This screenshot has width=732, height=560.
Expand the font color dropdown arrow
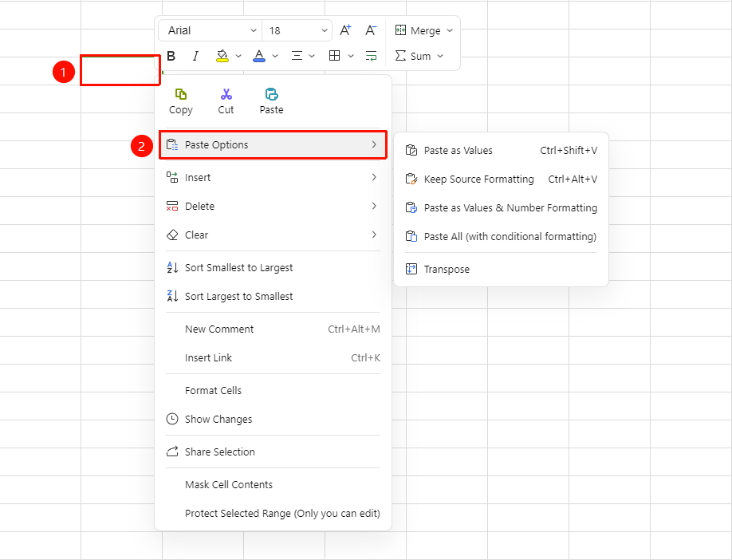[275, 56]
